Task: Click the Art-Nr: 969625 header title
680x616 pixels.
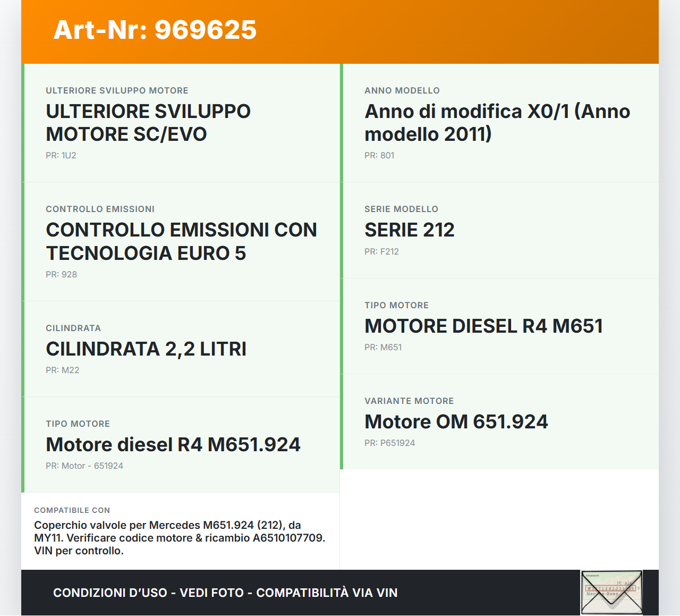Action: point(155,30)
